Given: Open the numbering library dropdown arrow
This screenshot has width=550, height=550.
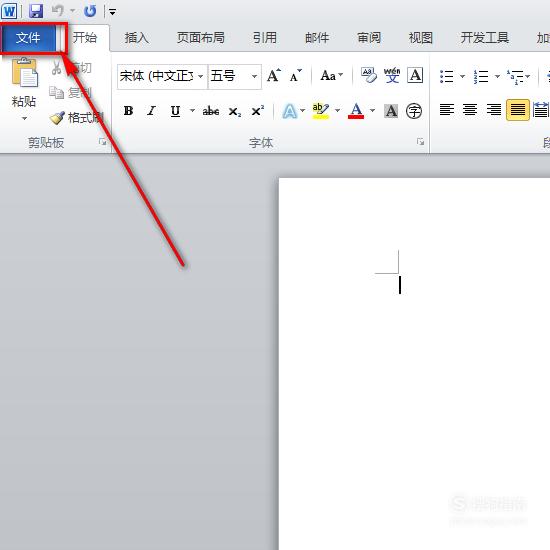Looking at the screenshot, I should 497,76.
